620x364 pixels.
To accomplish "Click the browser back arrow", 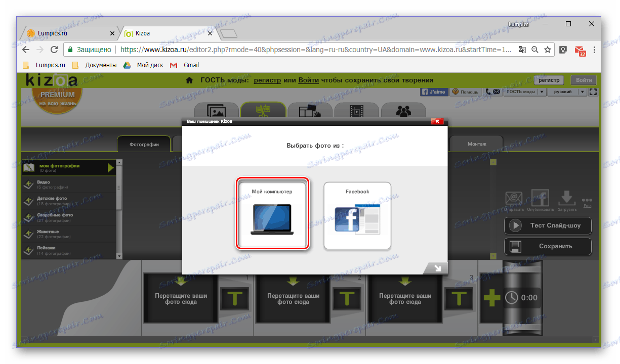I will tap(26, 50).
